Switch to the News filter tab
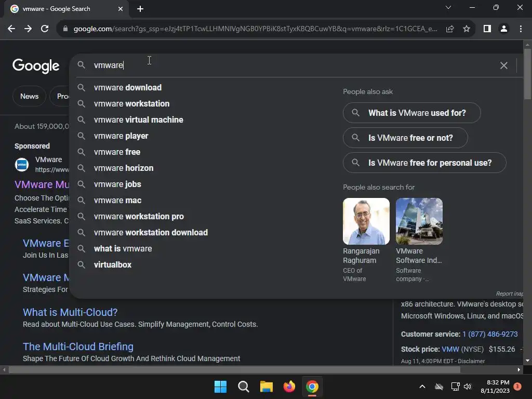This screenshot has height=399, width=532. (x=29, y=96)
